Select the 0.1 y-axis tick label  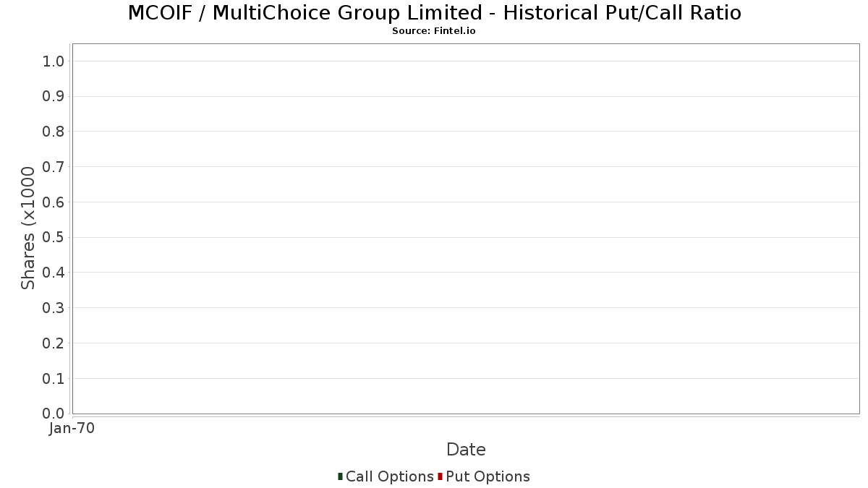(54, 379)
